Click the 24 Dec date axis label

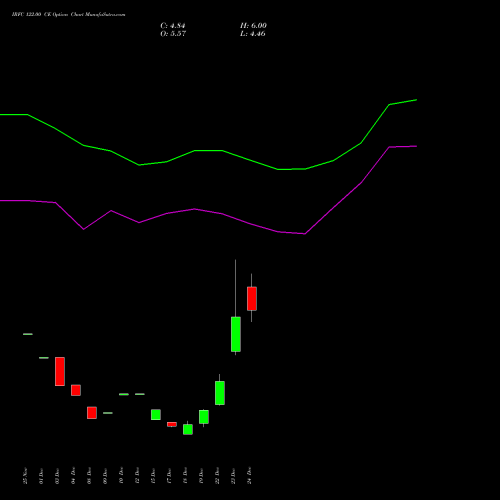point(250,476)
